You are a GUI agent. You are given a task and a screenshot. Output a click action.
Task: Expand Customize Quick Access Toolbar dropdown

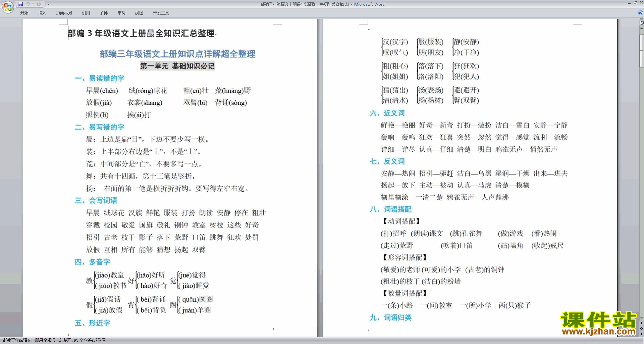[x=48, y=4]
